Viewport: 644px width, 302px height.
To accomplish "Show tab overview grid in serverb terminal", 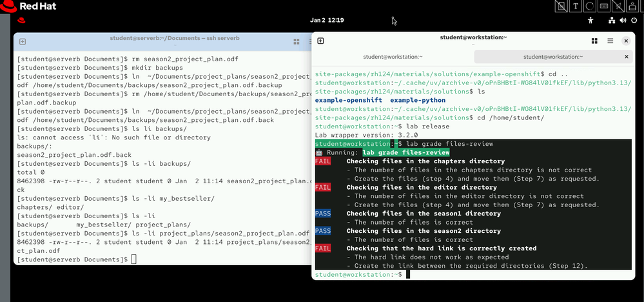I will pyautogui.click(x=296, y=41).
